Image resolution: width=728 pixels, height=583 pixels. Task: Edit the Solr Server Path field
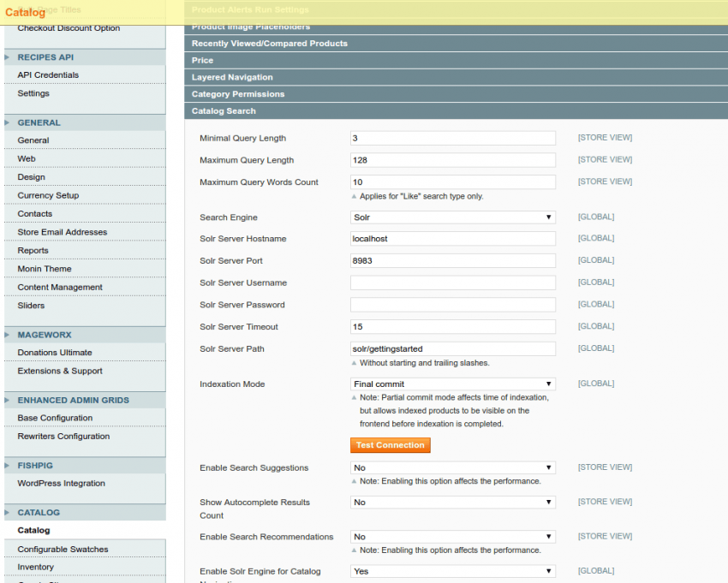[453, 348]
